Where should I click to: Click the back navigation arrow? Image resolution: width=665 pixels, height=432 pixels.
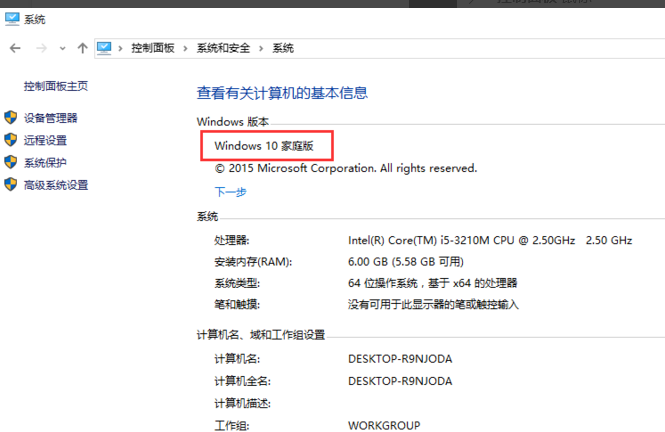[x=14, y=48]
